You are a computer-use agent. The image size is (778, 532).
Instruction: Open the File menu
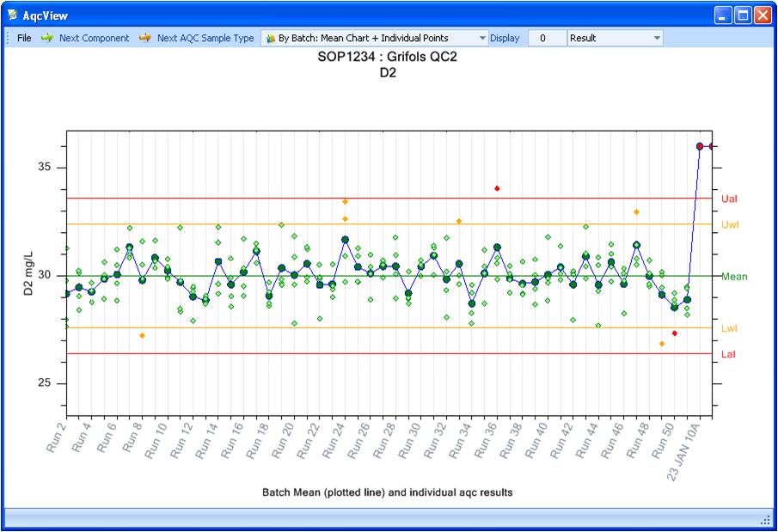tap(24, 38)
